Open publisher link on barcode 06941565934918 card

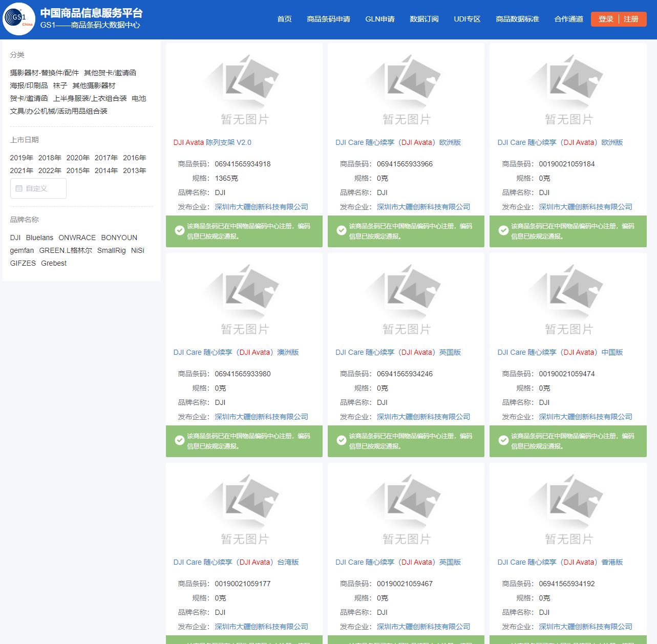(262, 207)
